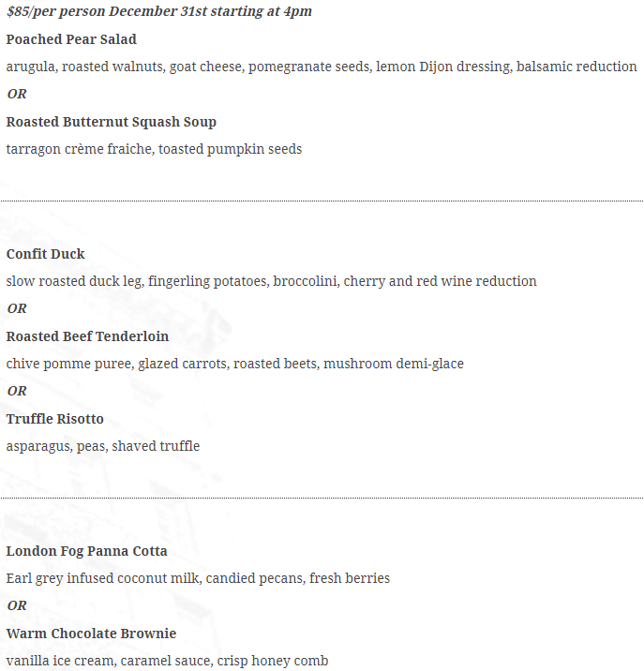Viewport: 644px width, 671px height.
Task: Click the arugula, roasted walnuts ingredient line
Action: click(322, 67)
